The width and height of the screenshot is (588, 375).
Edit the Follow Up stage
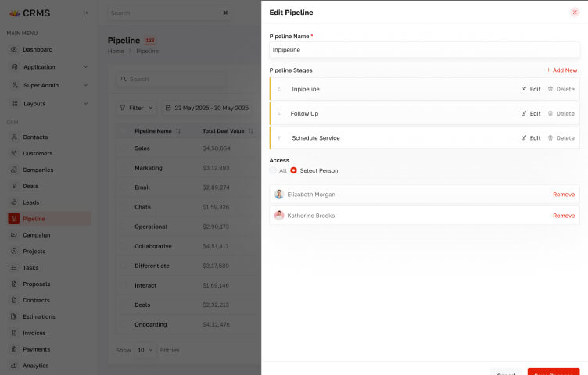[x=531, y=113]
